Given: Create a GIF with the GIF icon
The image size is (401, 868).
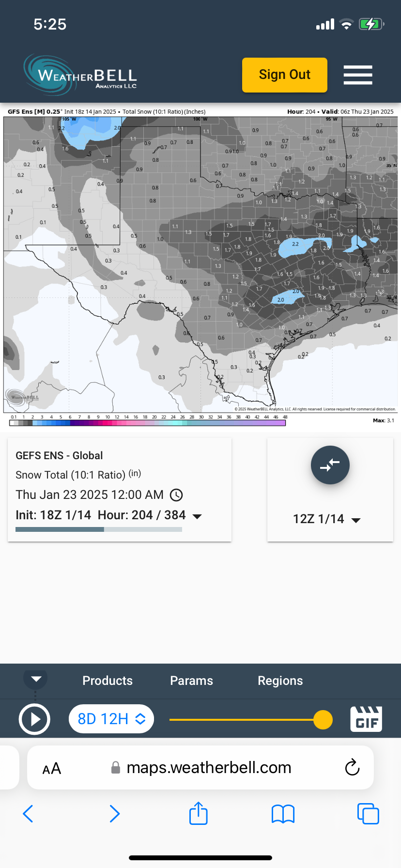Looking at the screenshot, I should pyautogui.click(x=366, y=719).
